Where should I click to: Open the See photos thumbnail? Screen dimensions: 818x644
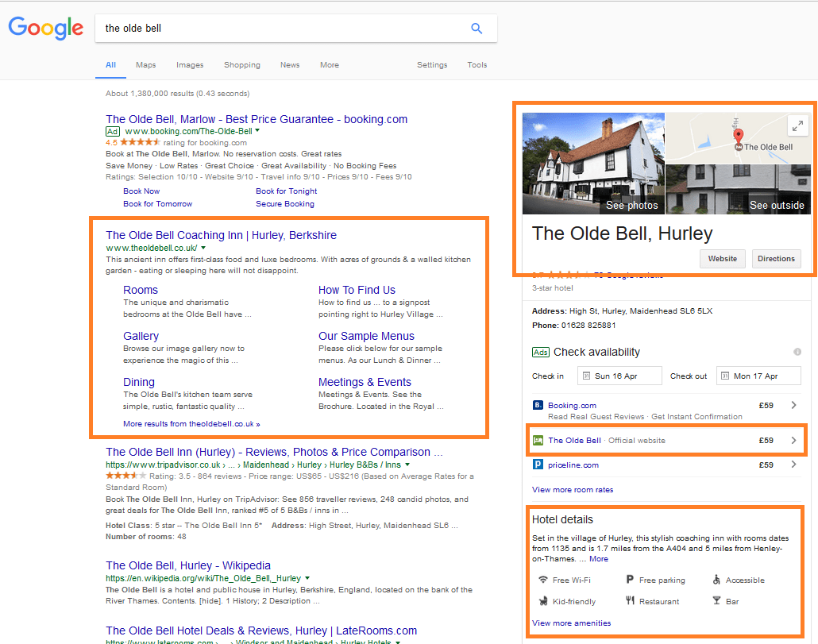593,164
